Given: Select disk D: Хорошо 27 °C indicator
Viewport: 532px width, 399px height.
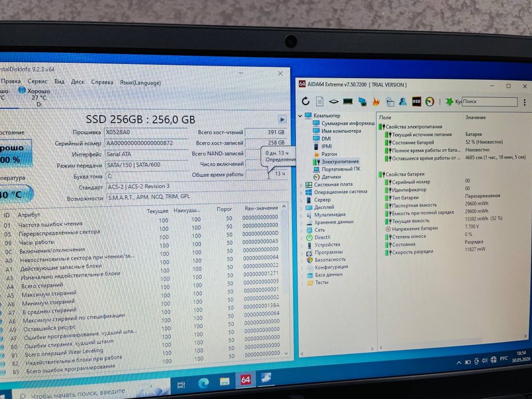Looking at the screenshot, I should [35, 97].
